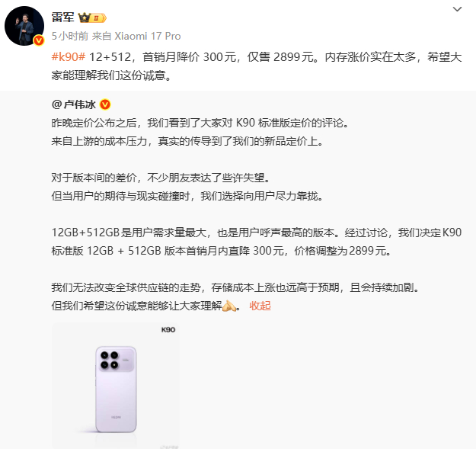Viewport: 476px width, 449px height.
Task: Expand the post options chevron menu
Action: [x=457, y=9]
